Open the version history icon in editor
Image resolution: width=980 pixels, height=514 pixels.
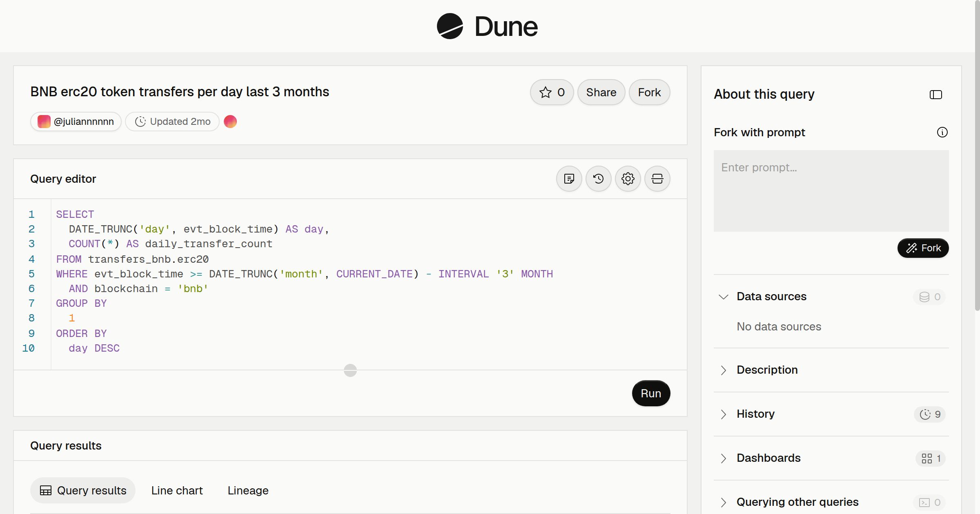tap(598, 179)
